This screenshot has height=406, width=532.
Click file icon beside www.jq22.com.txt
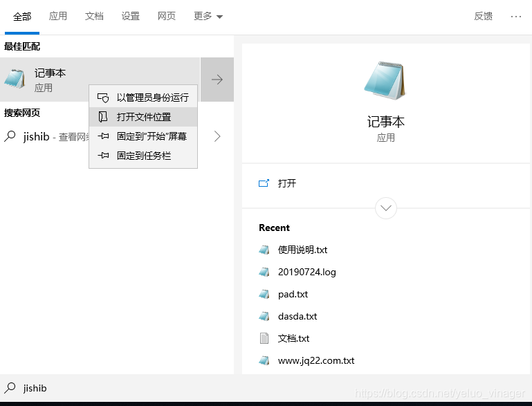click(264, 360)
